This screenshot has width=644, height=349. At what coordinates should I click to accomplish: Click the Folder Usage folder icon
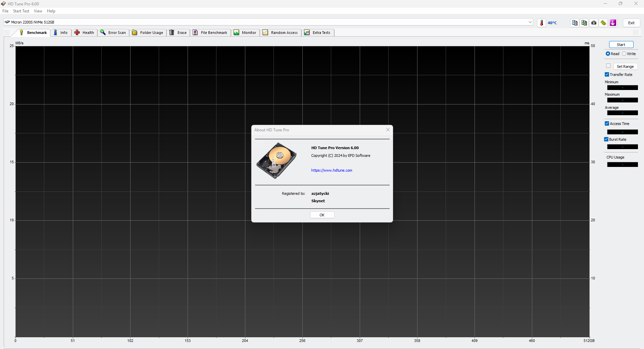[135, 33]
